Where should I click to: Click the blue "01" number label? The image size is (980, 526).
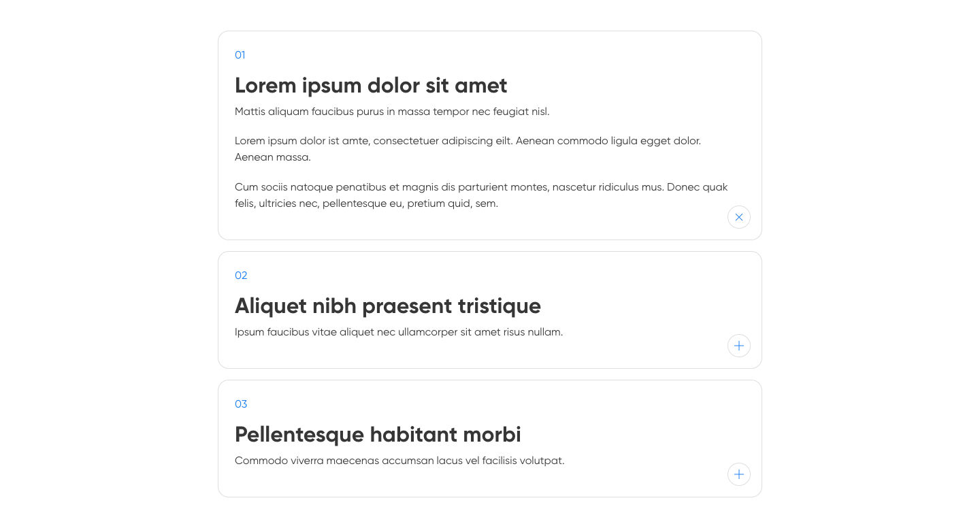240,55
